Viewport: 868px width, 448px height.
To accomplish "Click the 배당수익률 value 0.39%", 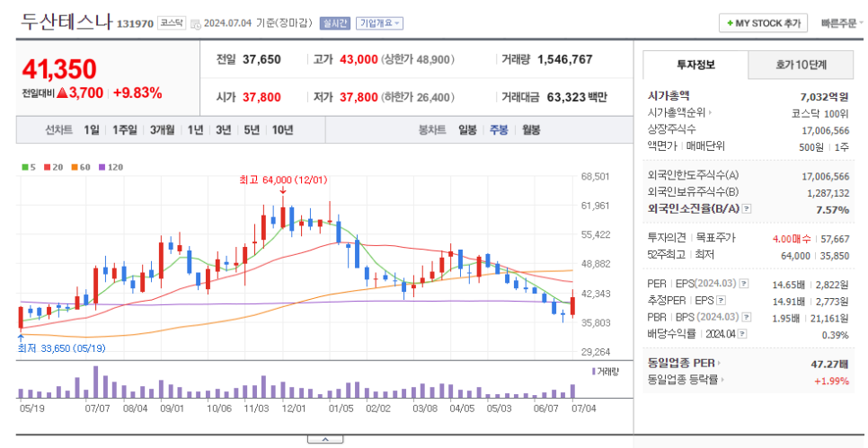I will pos(836,335).
